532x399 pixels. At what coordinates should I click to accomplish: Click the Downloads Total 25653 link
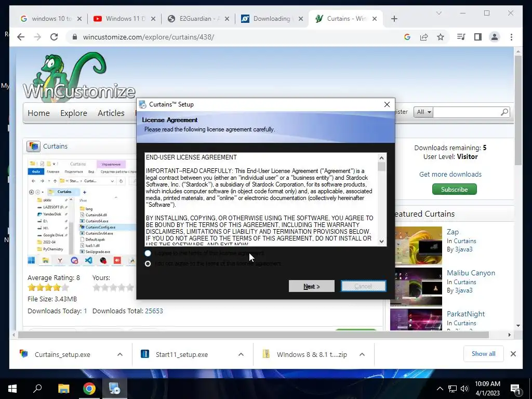[154, 311]
